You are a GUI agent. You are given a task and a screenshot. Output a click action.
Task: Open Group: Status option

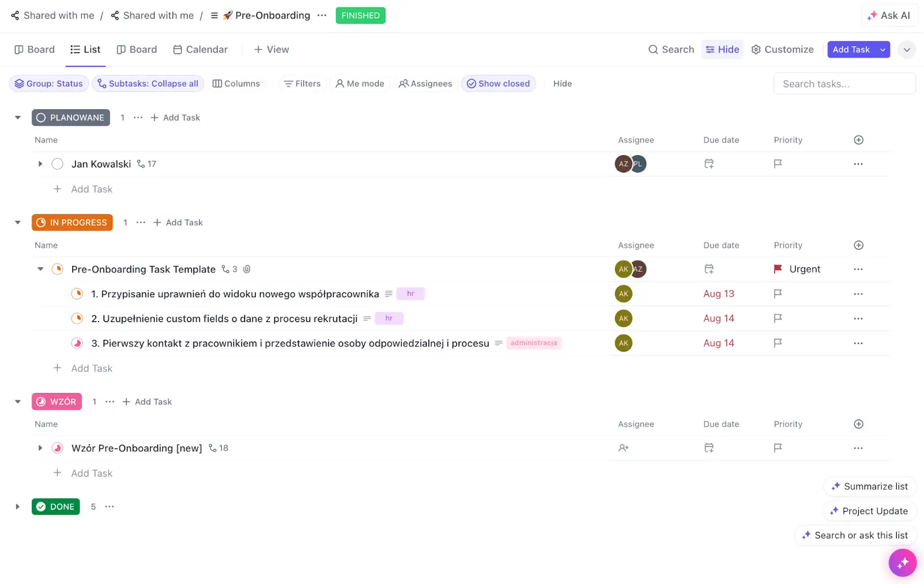[49, 84]
